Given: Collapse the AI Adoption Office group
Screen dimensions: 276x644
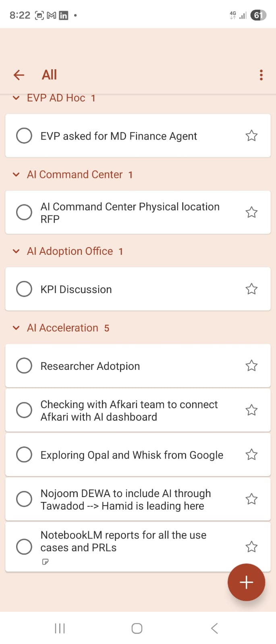Looking at the screenshot, I should (16, 252).
